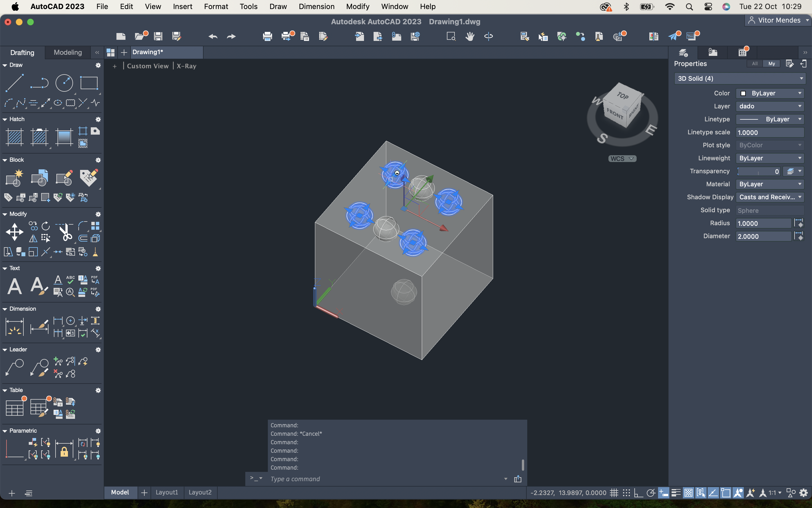
Task: Open the 3D Solid (4) selection dropdown
Action: [740, 78]
